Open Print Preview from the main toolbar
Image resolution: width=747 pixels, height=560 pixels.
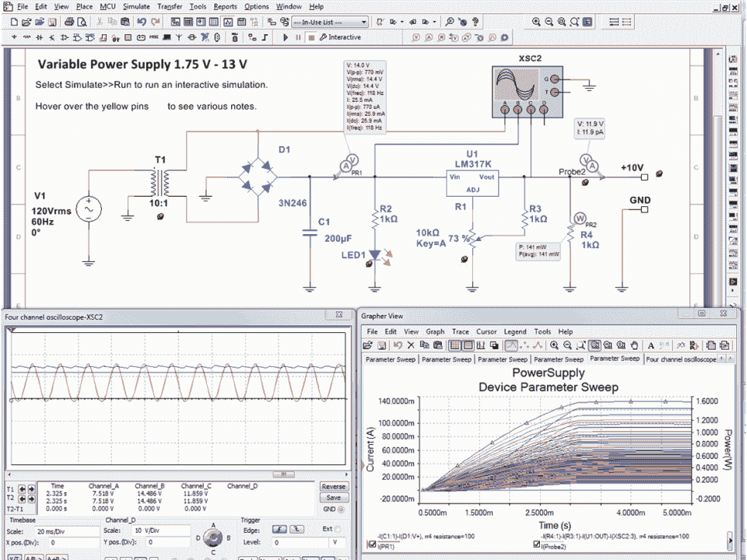coord(82,22)
